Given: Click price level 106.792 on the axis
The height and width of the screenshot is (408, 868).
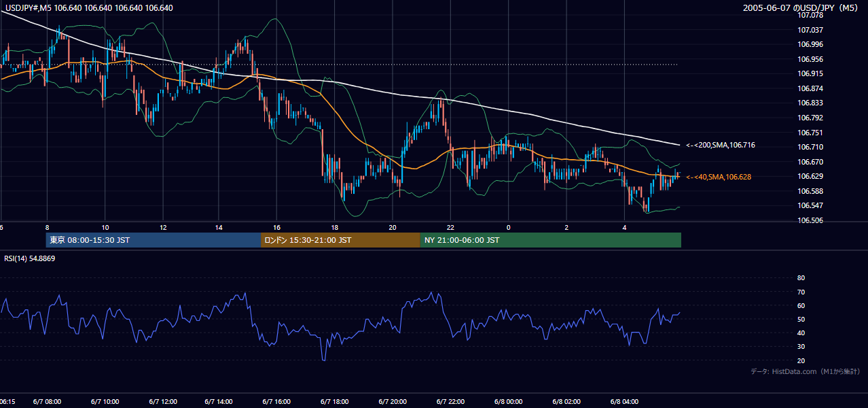Looking at the screenshot, I should pyautogui.click(x=810, y=118).
